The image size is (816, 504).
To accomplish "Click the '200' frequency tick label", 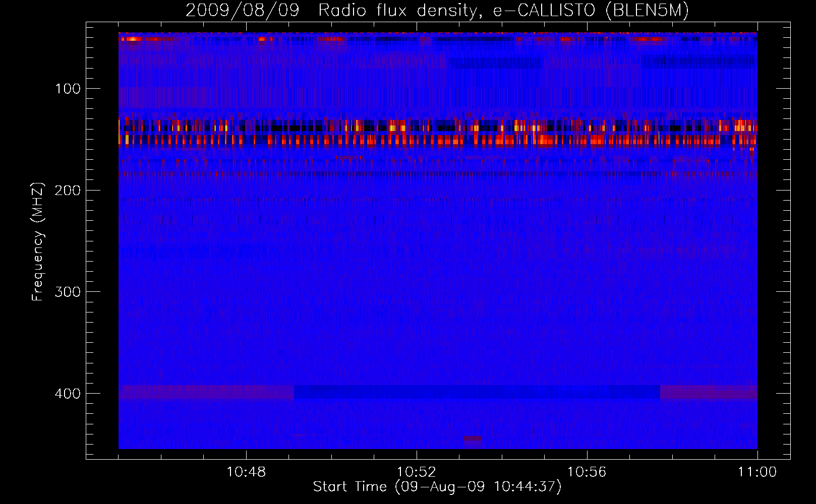I will coord(68,191).
